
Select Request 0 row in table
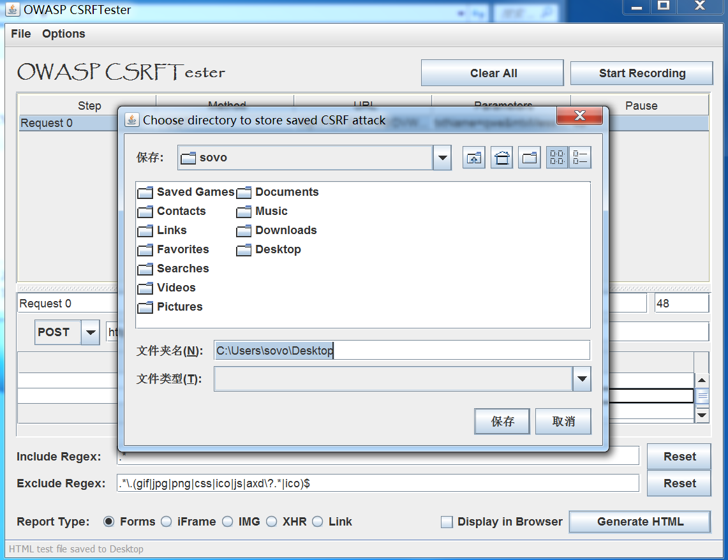(x=68, y=123)
